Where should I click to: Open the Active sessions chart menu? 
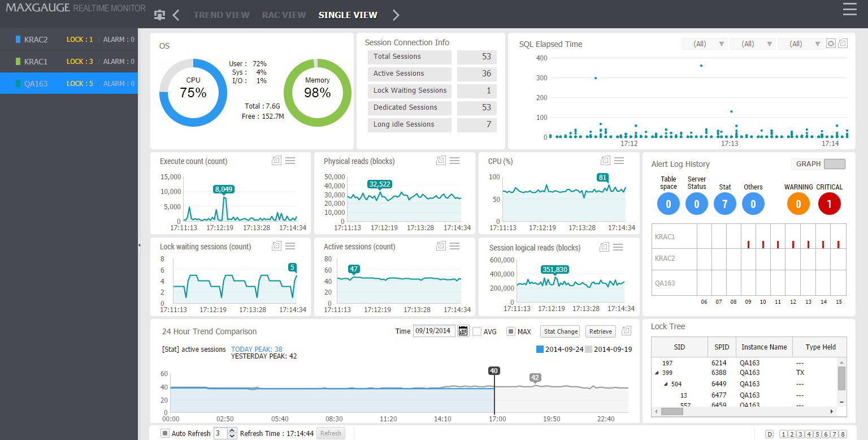(454, 246)
